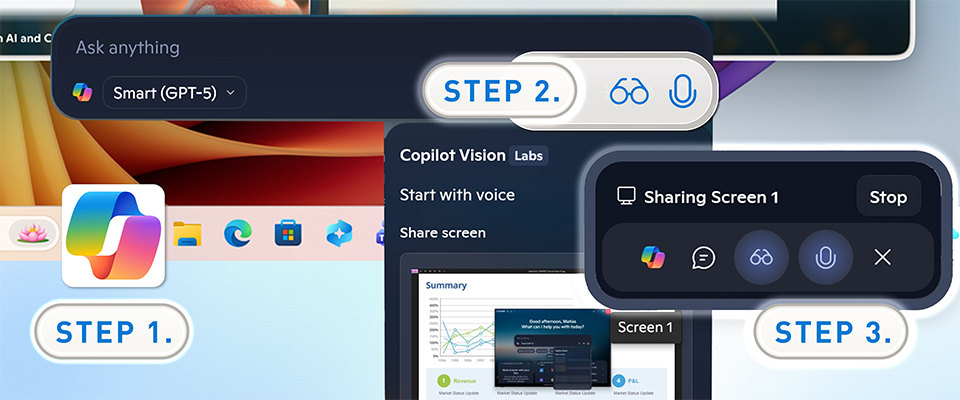
Task: Open File Explorer from the taskbar
Action: 187,233
